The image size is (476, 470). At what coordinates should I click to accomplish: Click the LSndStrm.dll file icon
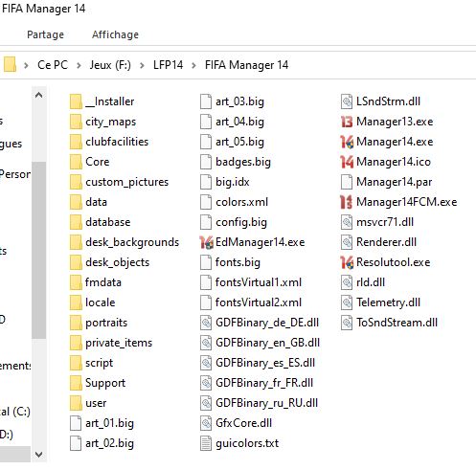pyautogui.click(x=347, y=101)
